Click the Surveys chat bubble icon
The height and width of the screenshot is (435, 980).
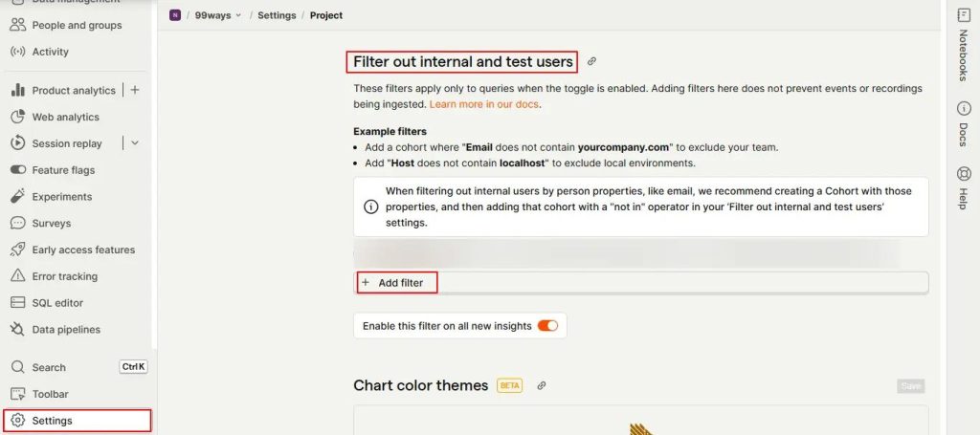(18, 223)
